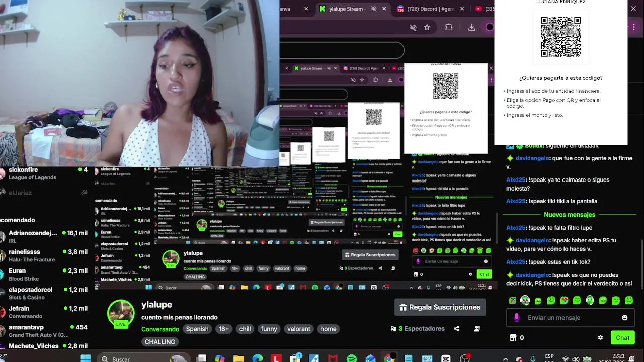Screen dimensions: 644x362
Task: Open rainelissss recommended channel
Action: click(44, 255)
